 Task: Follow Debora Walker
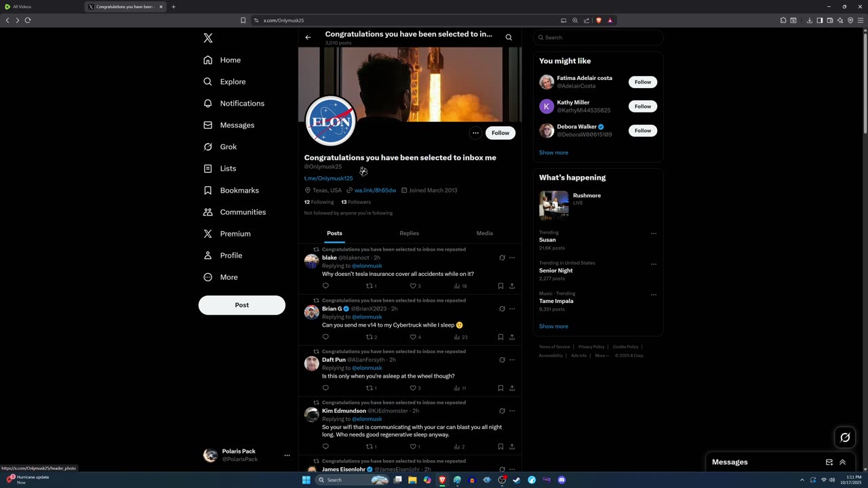(643, 131)
